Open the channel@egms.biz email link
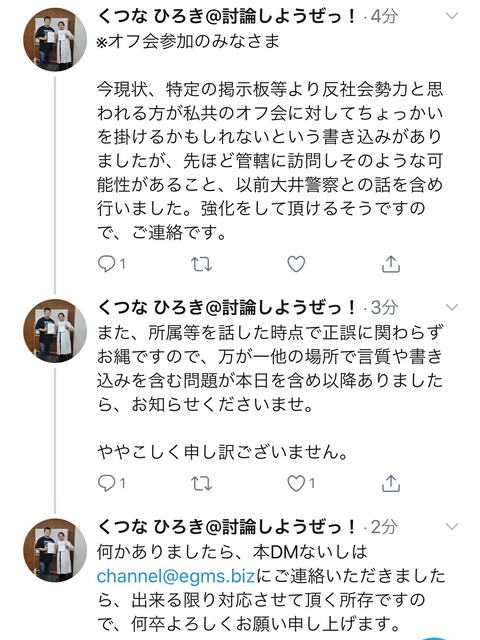 pos(176,576)
